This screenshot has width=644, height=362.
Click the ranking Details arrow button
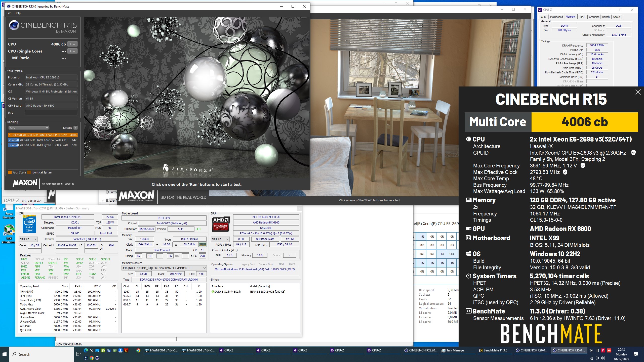pyautogui.click(x=75, y=128)
